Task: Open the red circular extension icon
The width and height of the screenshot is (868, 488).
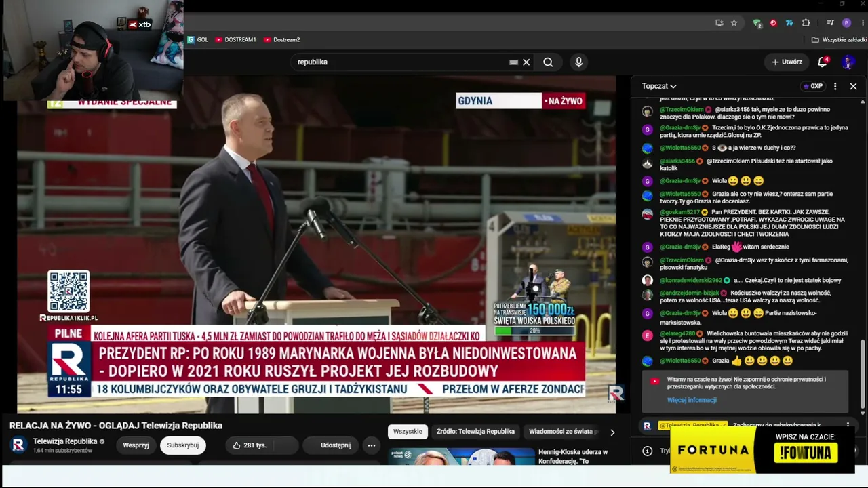Action: (x=773, y=23)
